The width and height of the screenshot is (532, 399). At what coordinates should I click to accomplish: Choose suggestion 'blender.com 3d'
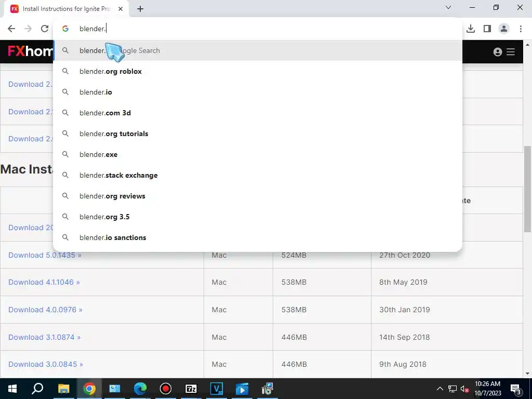tap(258, 113)
